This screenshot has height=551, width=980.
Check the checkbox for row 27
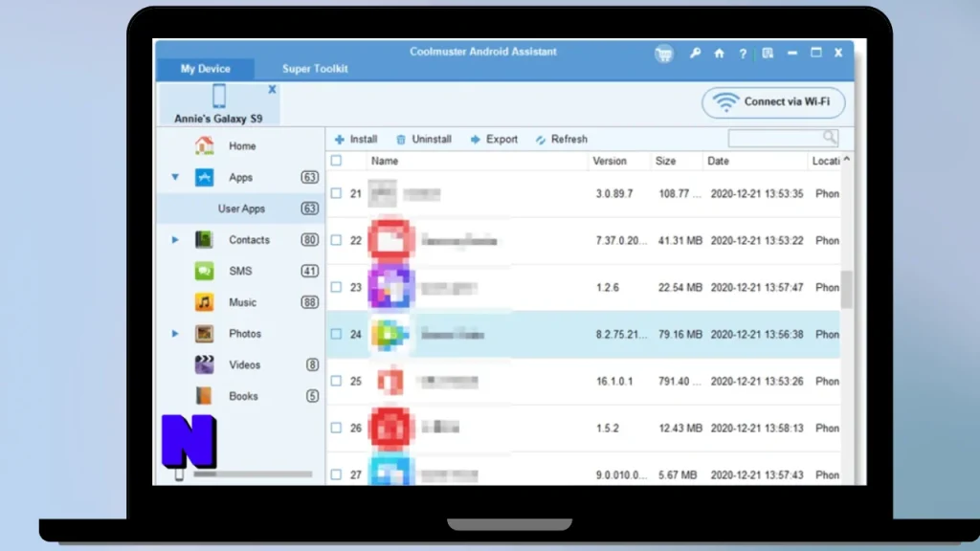point(336,474)
